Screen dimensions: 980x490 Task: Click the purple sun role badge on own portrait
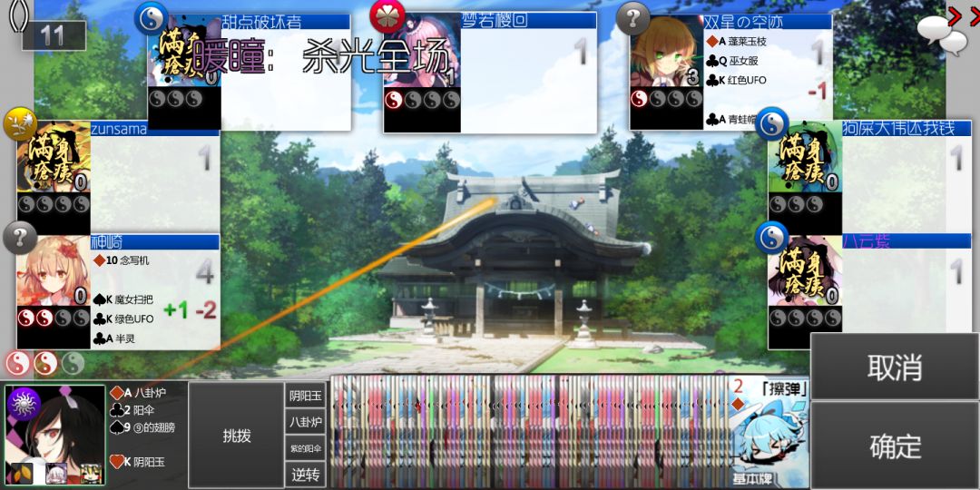coord(24,403)
